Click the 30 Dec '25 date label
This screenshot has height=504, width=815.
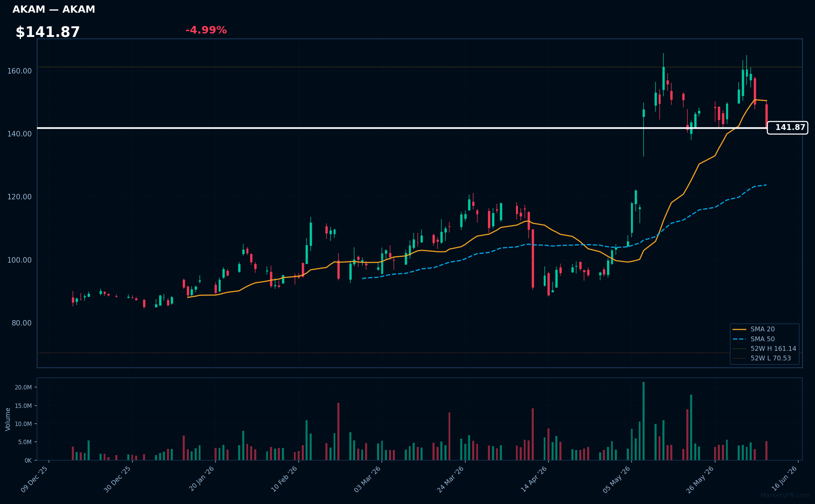[x=118, y=479]
